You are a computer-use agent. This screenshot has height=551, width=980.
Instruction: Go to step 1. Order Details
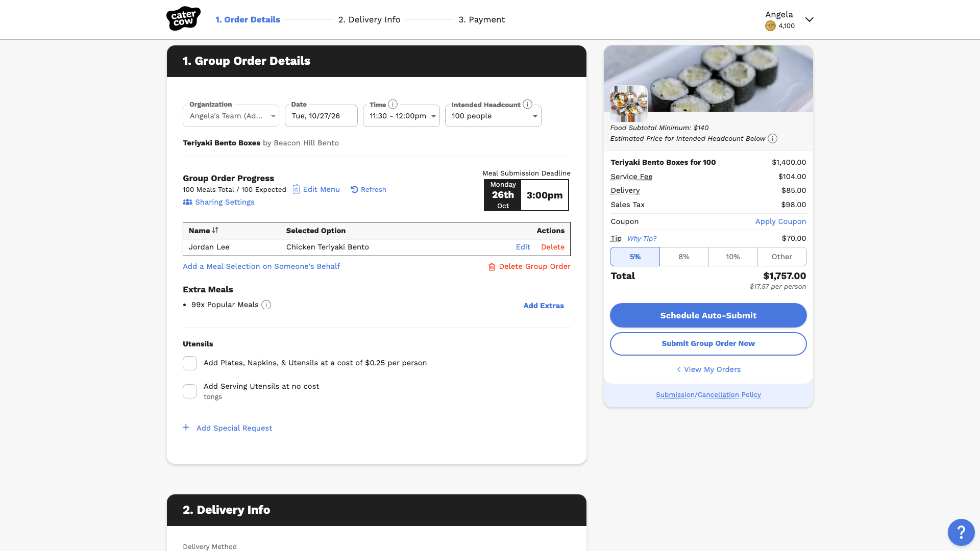coord(248,19)
